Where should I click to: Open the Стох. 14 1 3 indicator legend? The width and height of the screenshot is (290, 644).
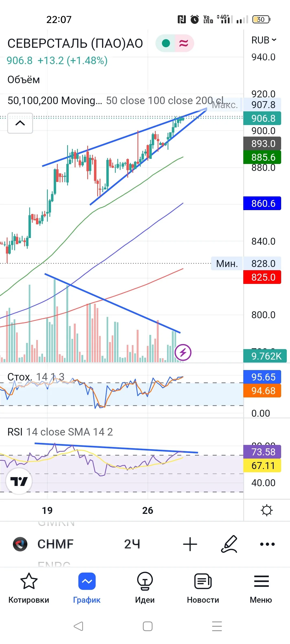36,377
